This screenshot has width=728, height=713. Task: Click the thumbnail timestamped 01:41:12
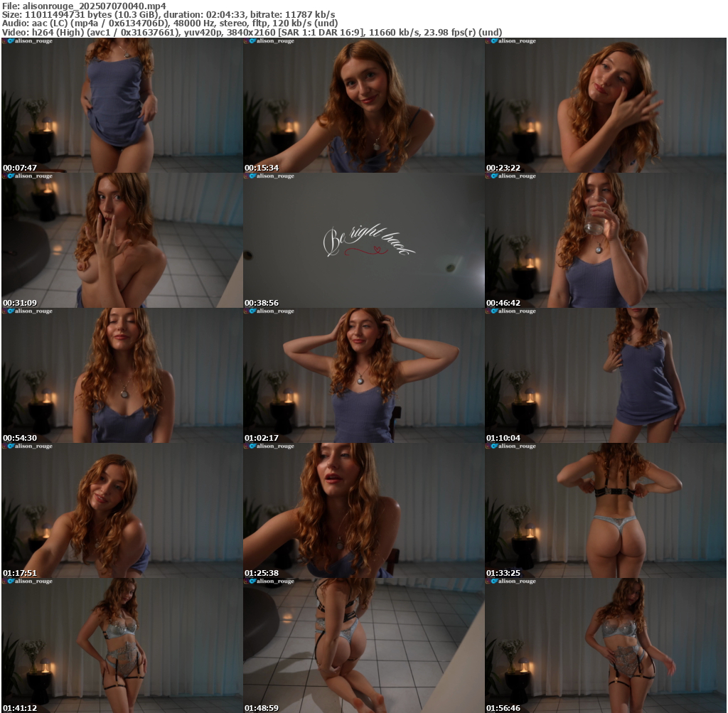(122, 645)
